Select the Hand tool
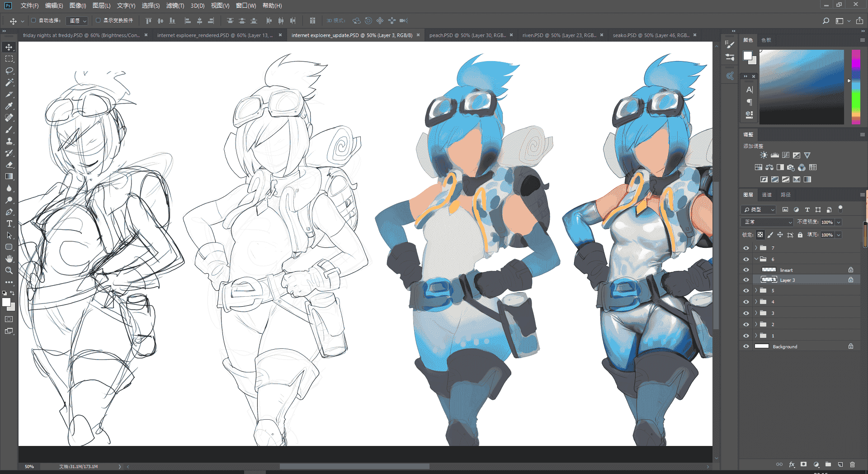868x474 pixels. pos(9,259)
